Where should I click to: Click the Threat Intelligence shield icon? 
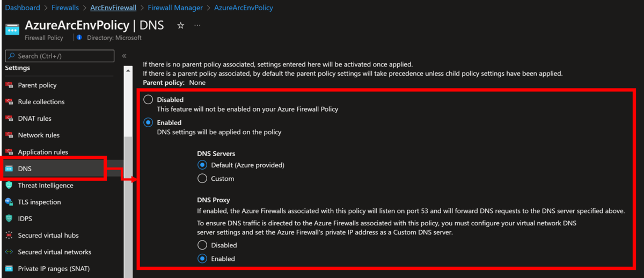[9, 185]
